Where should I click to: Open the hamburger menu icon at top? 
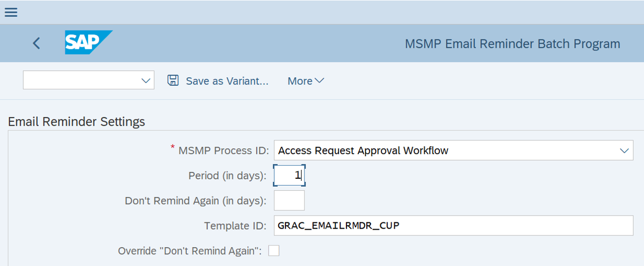coord(11,12)
